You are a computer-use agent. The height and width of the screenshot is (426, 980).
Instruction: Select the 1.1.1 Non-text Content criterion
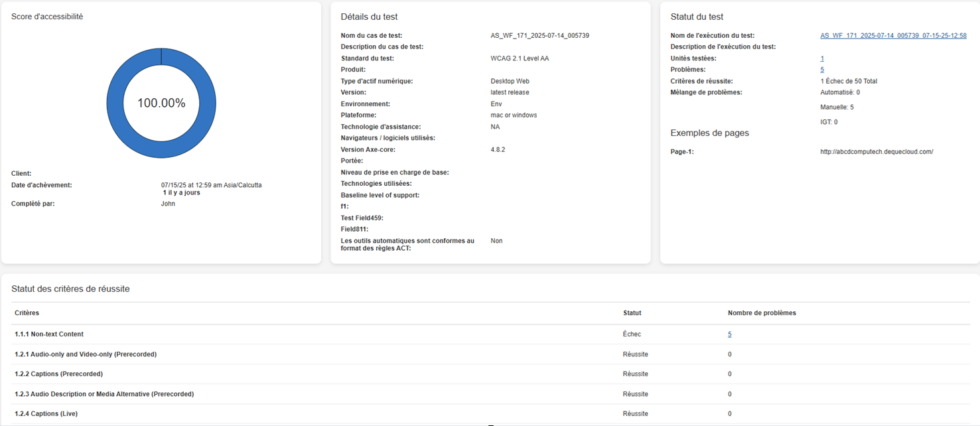49,334
